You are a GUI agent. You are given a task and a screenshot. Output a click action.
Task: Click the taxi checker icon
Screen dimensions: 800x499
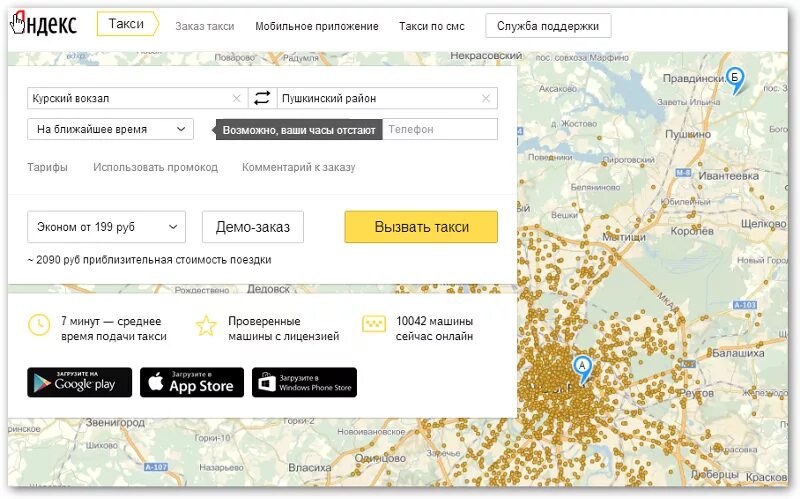[373, 324]
